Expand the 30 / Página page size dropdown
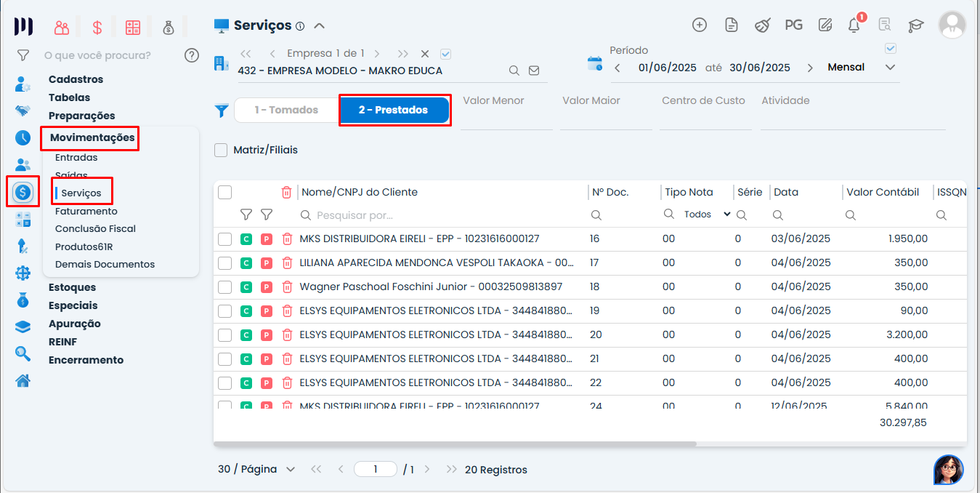 click(256, 470)
